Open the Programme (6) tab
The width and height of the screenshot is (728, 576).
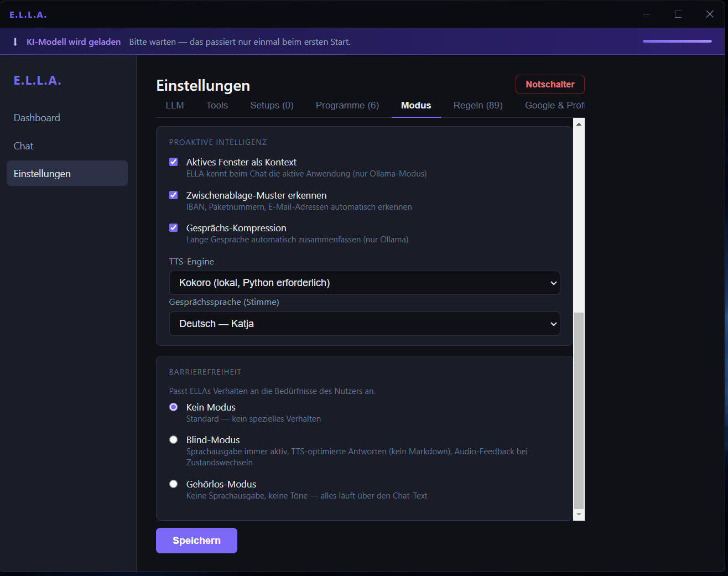(x=347, y=105)
